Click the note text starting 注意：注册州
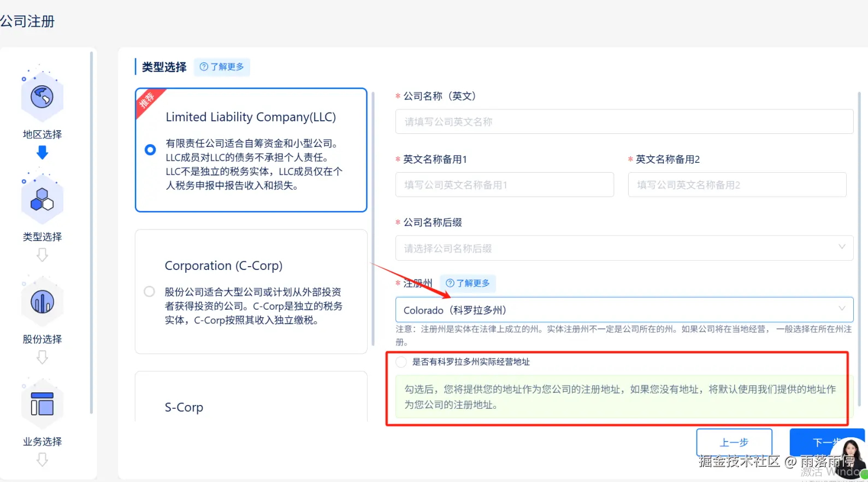868x482 pixels. click(x=623, y=336)
